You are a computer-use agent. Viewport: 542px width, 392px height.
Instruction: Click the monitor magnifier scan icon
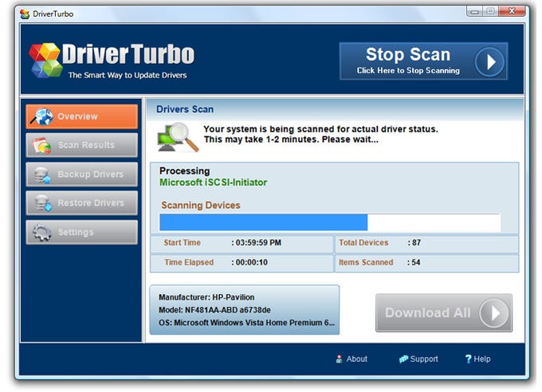pos(178,138)
